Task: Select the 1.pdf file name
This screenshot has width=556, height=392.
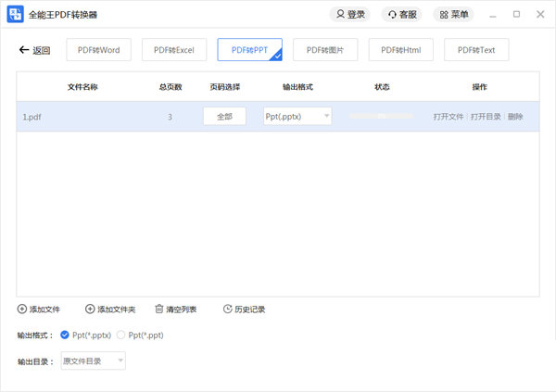Action: [32, 117]
